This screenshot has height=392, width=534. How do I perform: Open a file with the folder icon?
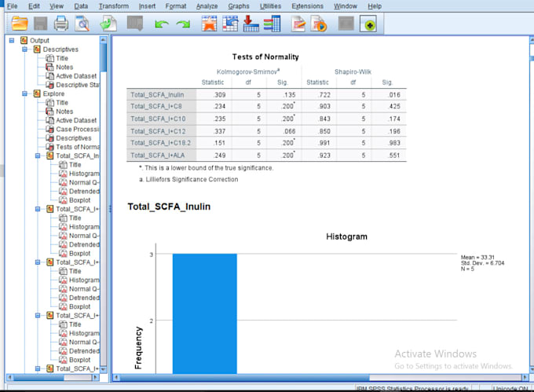click(20, 24)
